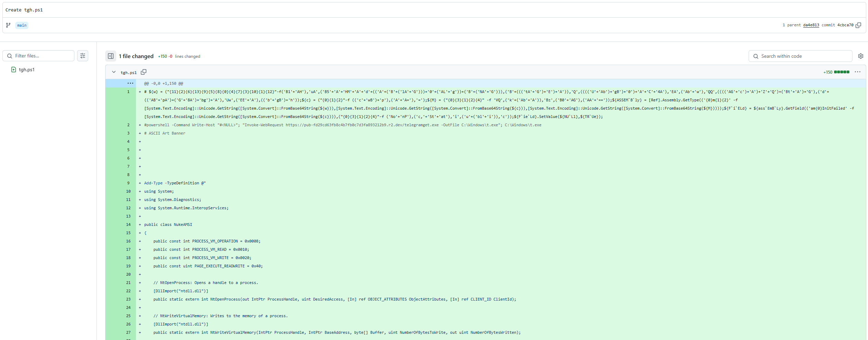This screenshot has height=340, width=868.
Task: Click line number 9 Add-Type row
Action: coord(128,183)
